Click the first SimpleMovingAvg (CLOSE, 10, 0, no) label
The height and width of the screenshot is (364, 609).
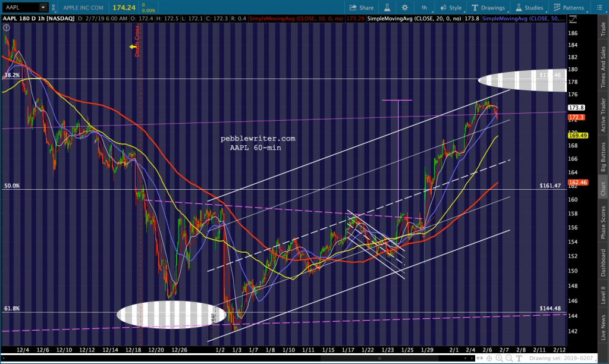tap(296, 18)
